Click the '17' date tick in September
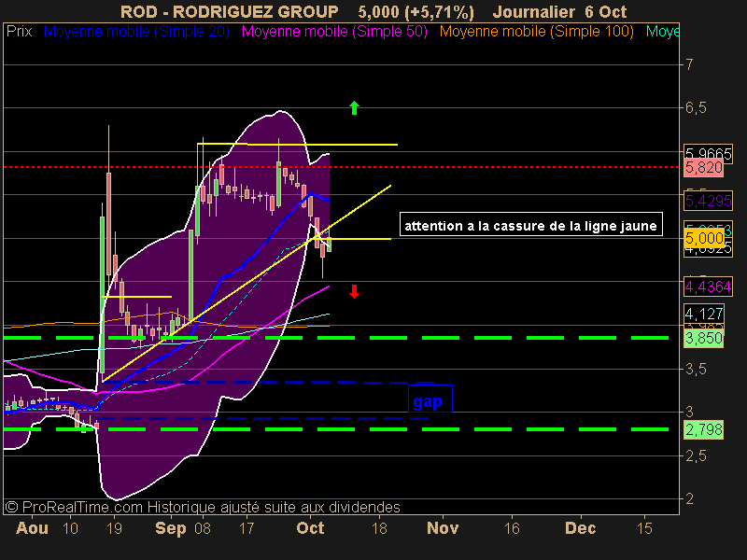 coord(247,528)
